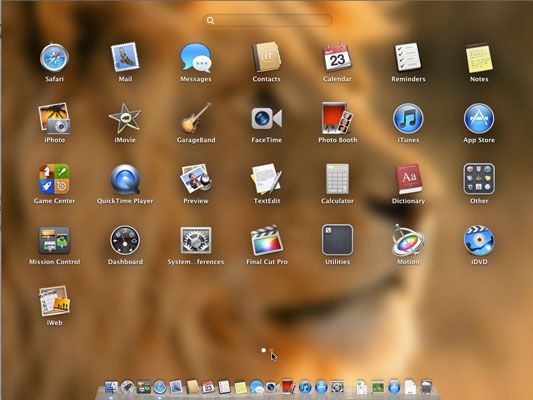533x400 pixels.
Task: Click Finder in the Dock
Action: click(x=111, y=387)
